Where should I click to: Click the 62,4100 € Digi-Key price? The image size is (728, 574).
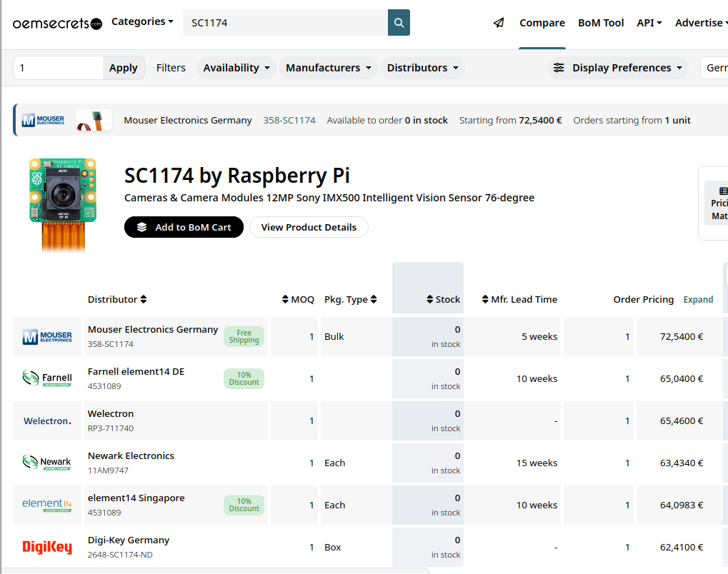pos(681,547)
